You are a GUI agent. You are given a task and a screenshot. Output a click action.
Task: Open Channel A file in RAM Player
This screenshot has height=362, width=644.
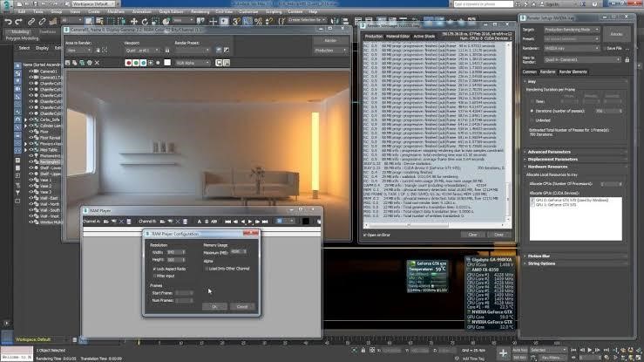(106, 222)
